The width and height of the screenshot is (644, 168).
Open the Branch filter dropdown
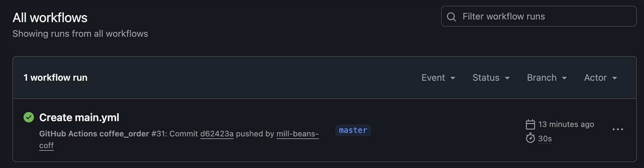546,78
